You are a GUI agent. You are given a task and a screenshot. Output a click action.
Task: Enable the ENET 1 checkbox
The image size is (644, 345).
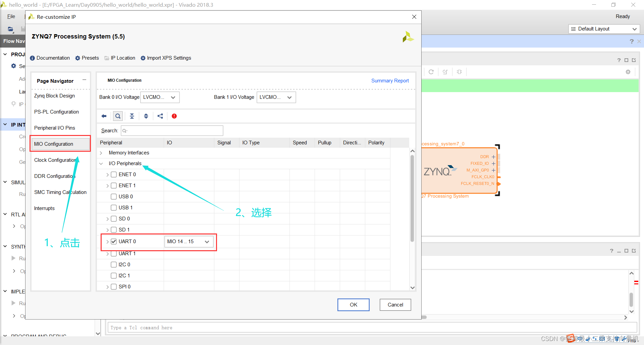tap(114, 186)
